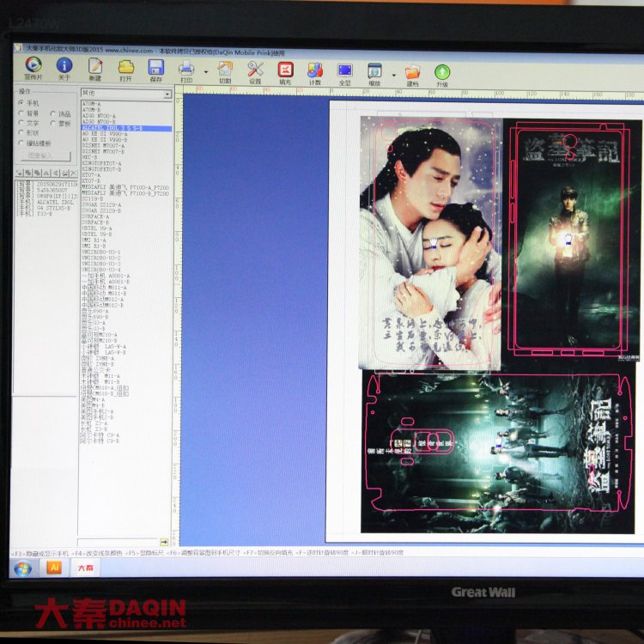This screenshot has width=644, height=644.
Task: Click the yellow arrow button below model list
Action: point(164,542)
